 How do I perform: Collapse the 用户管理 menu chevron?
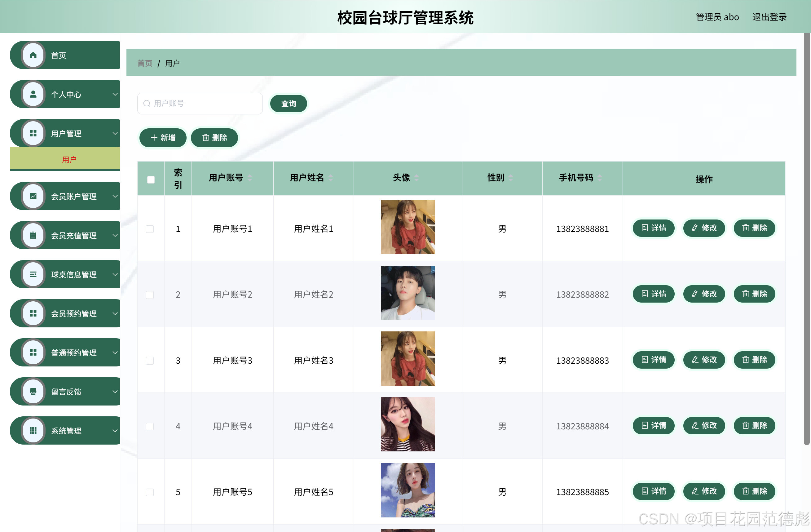coord(115,134)
